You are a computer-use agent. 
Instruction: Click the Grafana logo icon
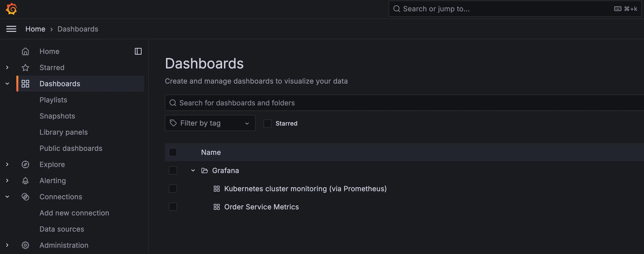11,9
